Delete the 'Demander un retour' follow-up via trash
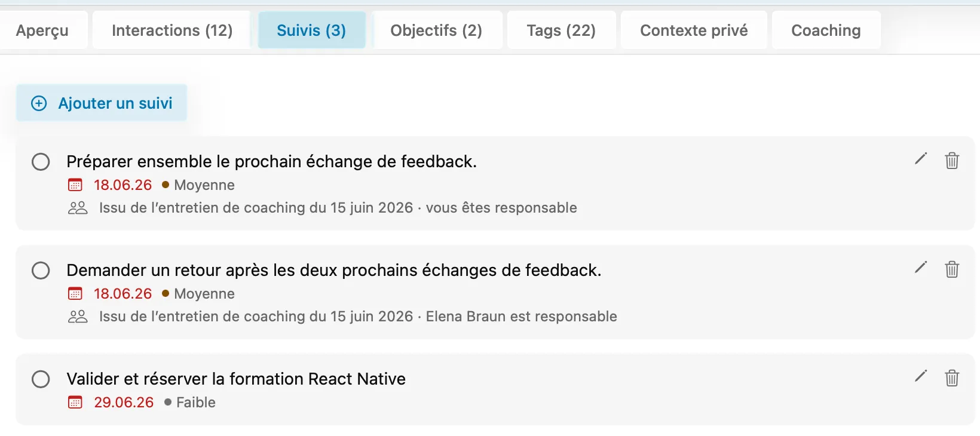980x436 pixels. point(952,269)
